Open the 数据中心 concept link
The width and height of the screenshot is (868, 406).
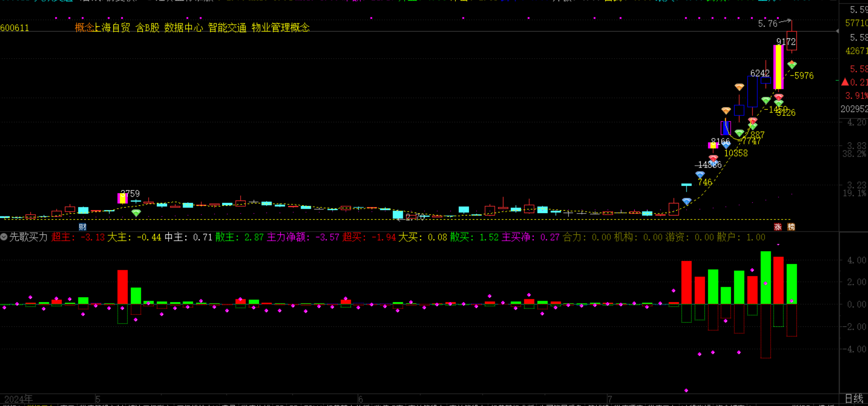pyautogui.click(x=184, y=28)
